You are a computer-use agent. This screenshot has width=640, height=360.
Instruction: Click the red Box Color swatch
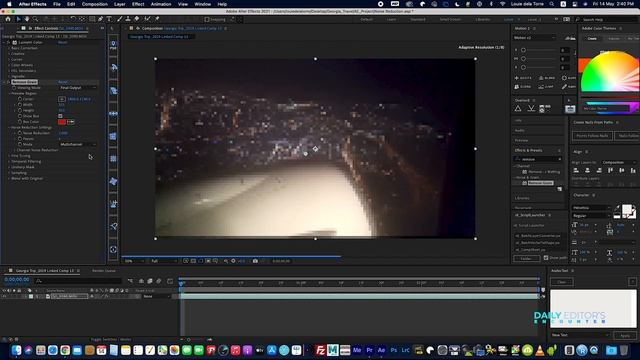(62, 122)
